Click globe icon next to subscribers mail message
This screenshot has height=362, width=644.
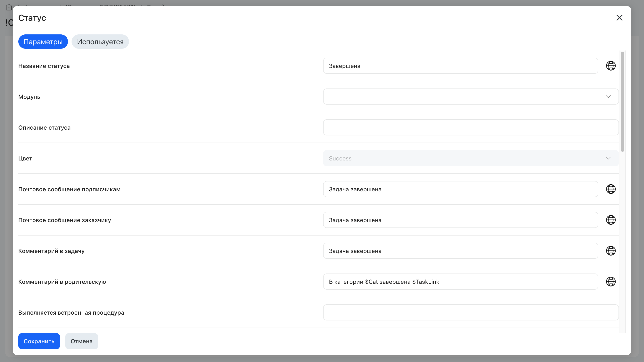(x=610, y=189)
